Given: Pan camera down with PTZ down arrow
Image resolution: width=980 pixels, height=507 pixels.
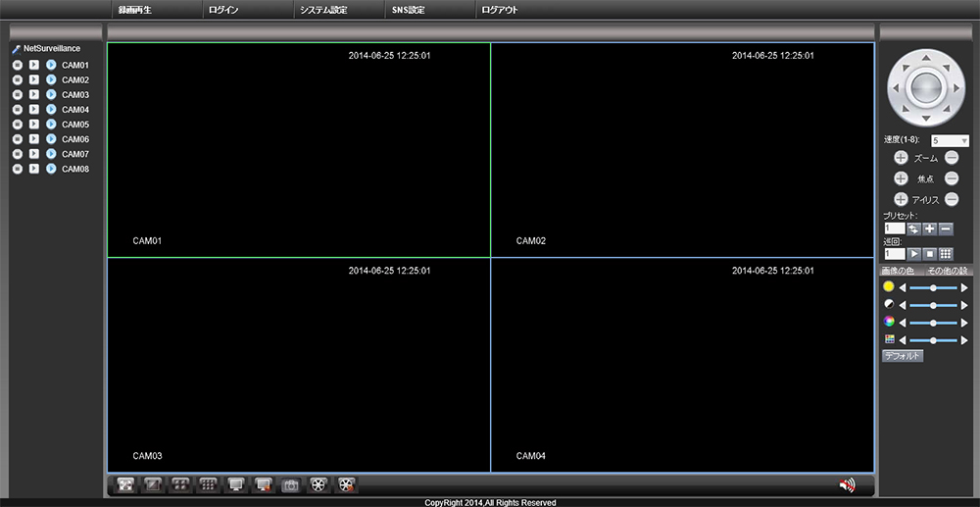Looking at the screenshot, I should click(926, 118).
